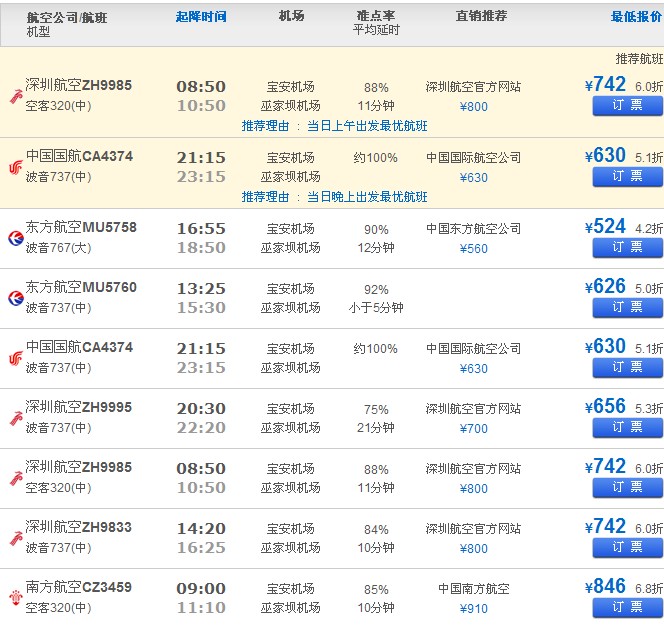Select flight name 深圳航空ZH9833
The width and height of the screenshot is (664, 627).
click(x=79, y=527)
